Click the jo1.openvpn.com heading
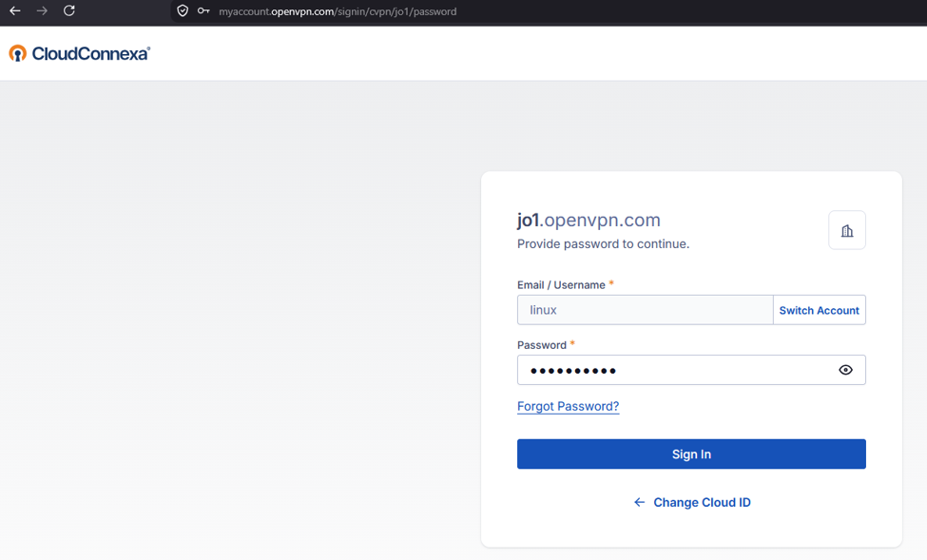927x560 pixels. click(589, 220)
